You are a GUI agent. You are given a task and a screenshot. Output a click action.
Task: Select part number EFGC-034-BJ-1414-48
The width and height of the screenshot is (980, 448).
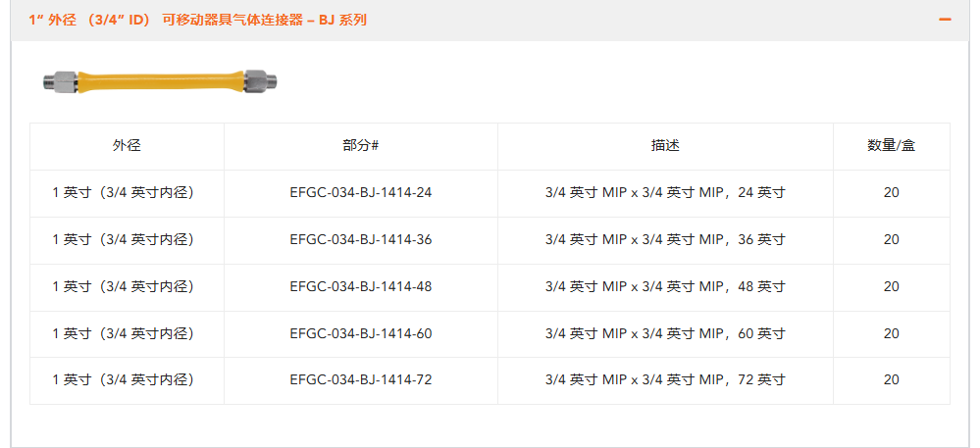[x=360, y=286]
